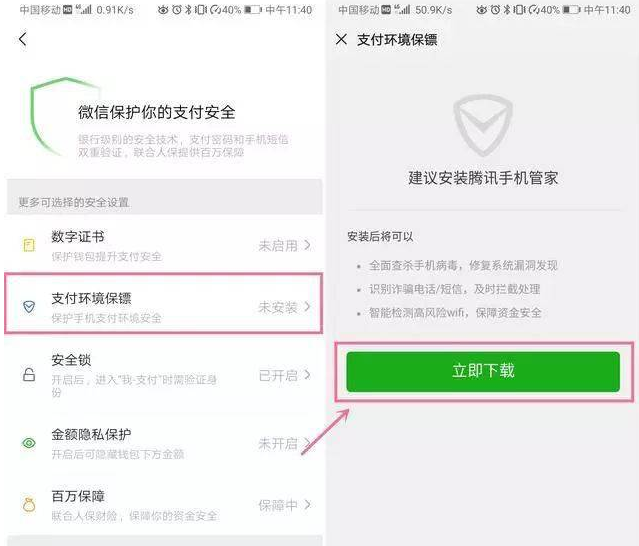Tap the yellow 数字证书 certificate icon
Screen dimensions: 639x546
tap(29, 245)
